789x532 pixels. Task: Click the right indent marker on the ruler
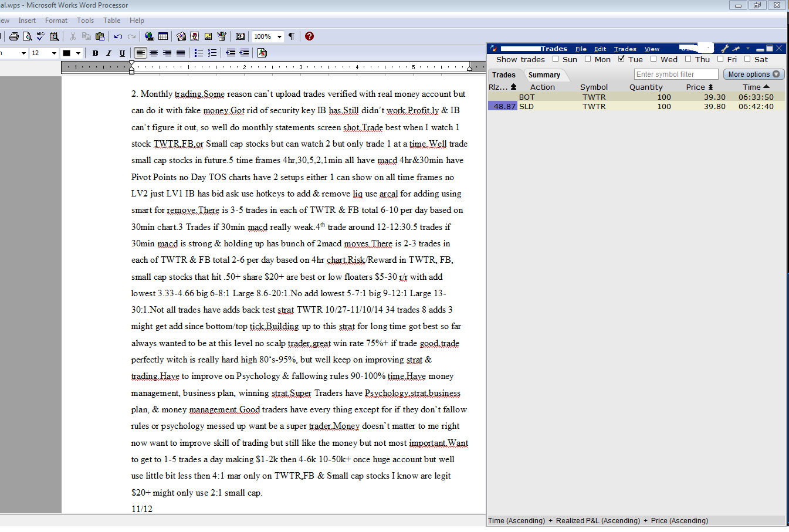point(469,68)
